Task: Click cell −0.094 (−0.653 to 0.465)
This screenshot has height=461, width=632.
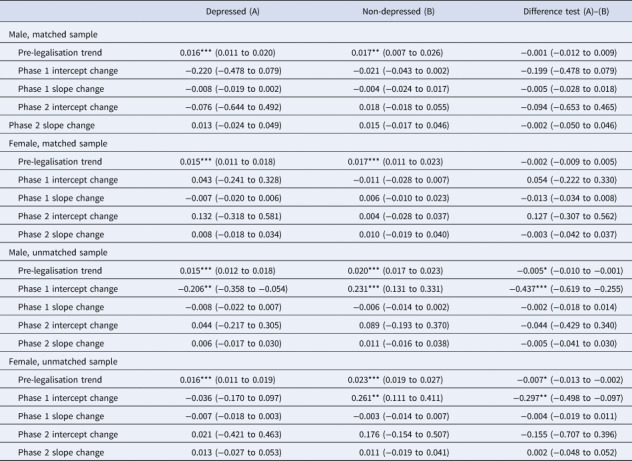Action: point(569,107)
